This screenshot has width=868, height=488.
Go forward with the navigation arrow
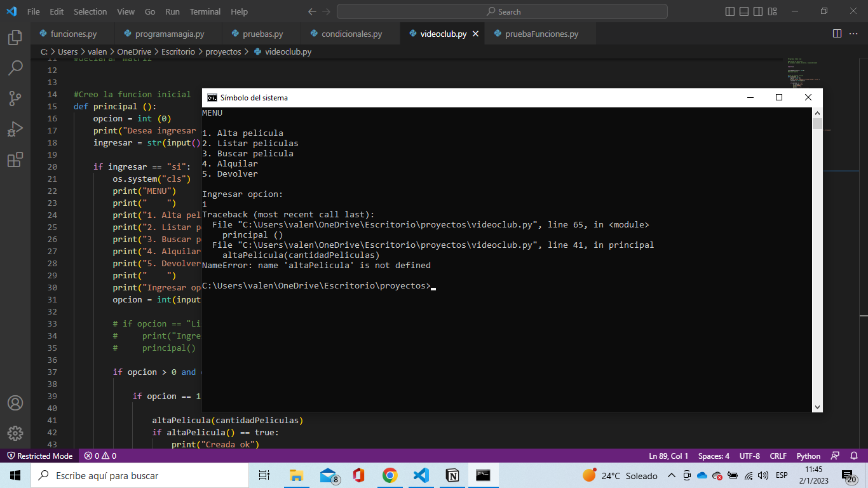click(x=326, y=11)
